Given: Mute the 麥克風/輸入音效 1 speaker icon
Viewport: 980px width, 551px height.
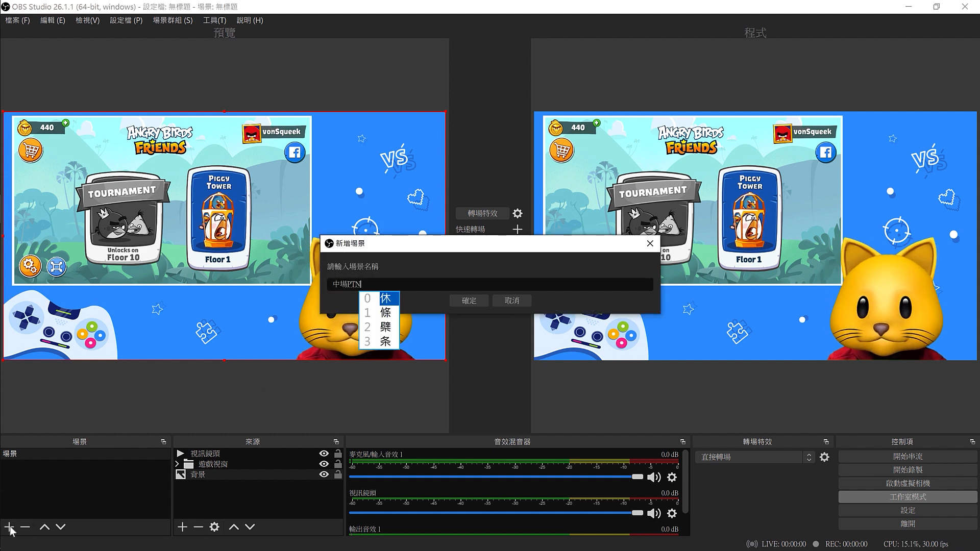Looking at the screenshot, I should tap(653, 477).
